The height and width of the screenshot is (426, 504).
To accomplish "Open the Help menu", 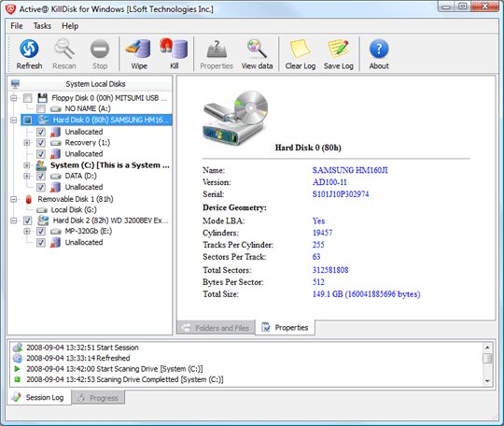I will pos(70,26).
